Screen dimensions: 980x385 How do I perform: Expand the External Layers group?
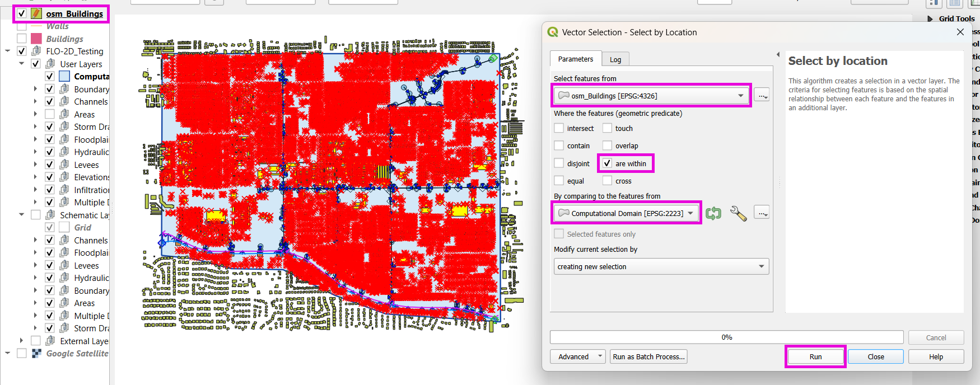coord(21,341)
